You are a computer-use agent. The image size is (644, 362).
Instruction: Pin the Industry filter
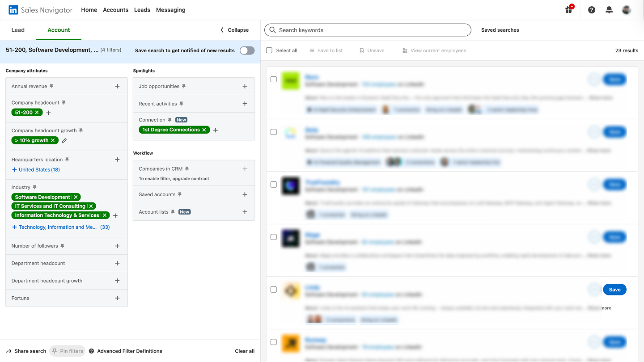[37, 187]
